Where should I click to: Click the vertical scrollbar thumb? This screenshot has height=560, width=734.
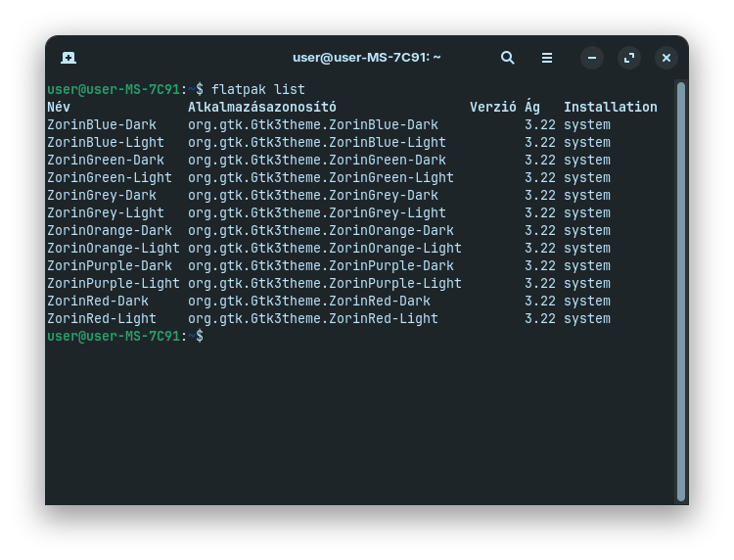click(x=681, y=291)
